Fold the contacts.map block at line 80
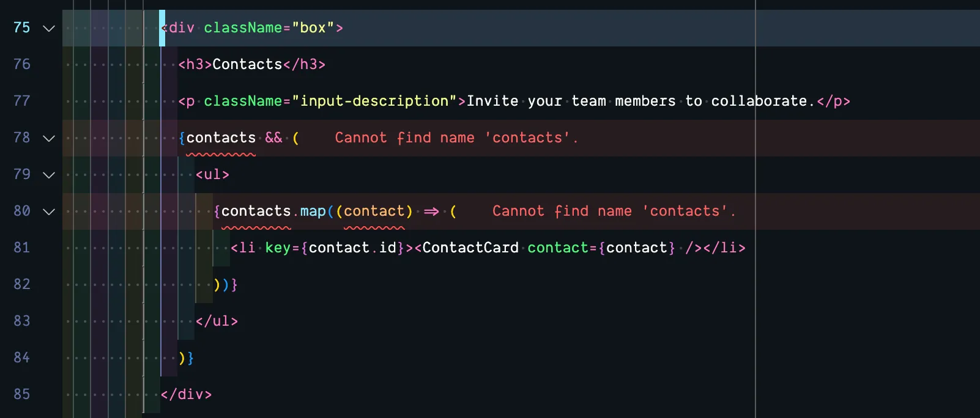Viewport: 980px width, 418px height. coord(49,211)
